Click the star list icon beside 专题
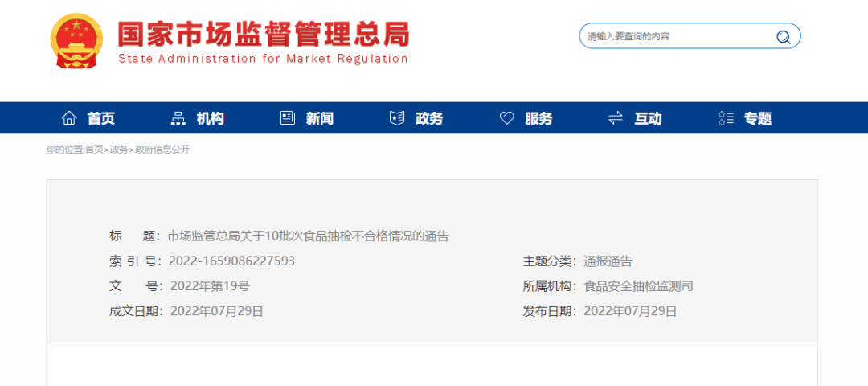Viewport: 868px width, 386px height. click(x=725, y=118)
